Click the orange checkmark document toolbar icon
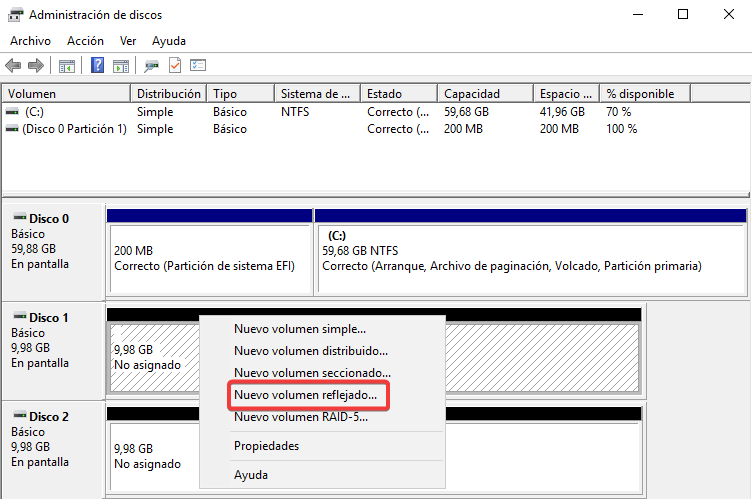Image resolution: width=752 pixels, height=499 pixels. pos(175,66)
